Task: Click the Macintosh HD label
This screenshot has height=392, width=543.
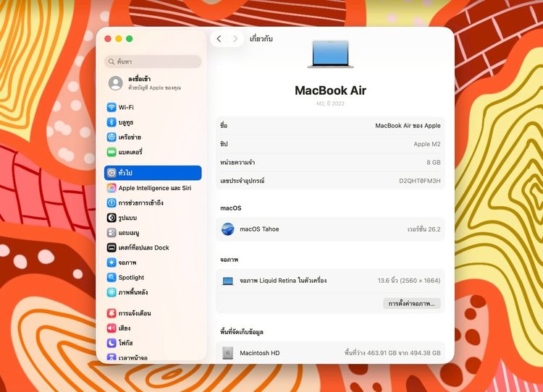Action: [x=260, y=353]
